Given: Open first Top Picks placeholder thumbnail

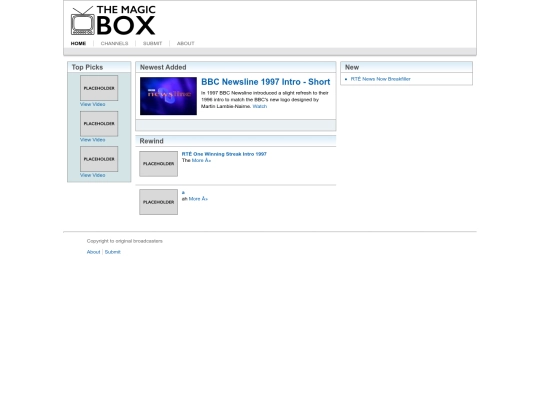Looking at the screenshot, I should [x=99, y=88].
